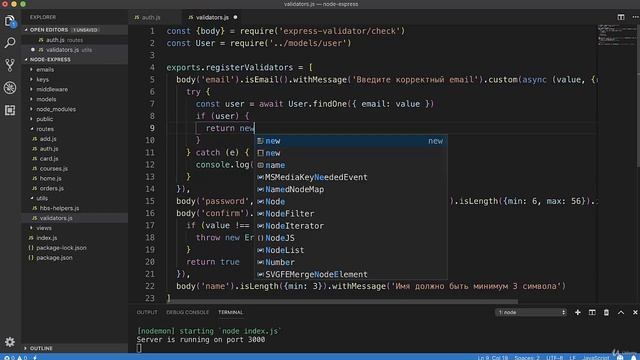This screenshot has width=640, height=360.
Task: Open orders.js file in explorer
Action: tap(75, 188)
